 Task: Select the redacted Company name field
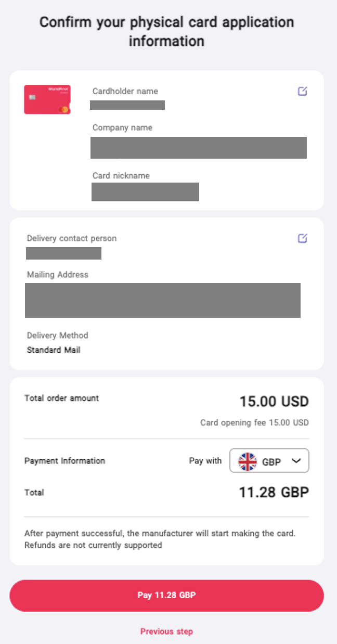pyautogui.click(x=198, y=148)
